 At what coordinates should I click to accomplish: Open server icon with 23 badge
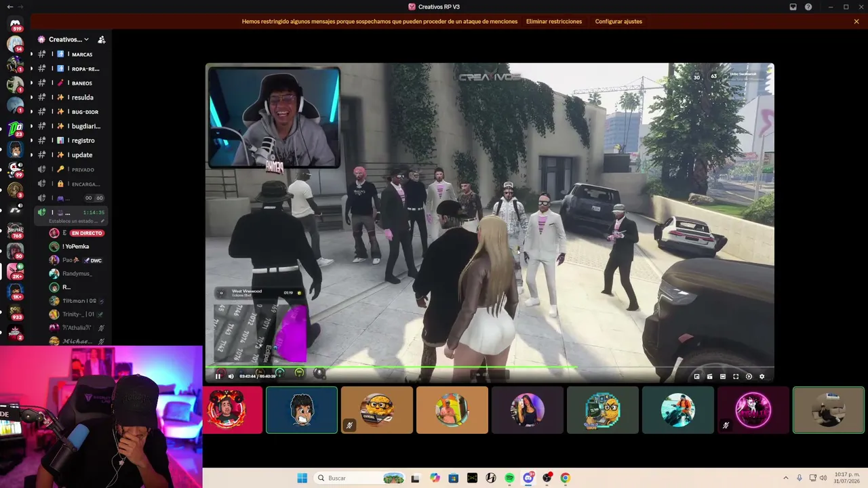(x=15, y=127)
